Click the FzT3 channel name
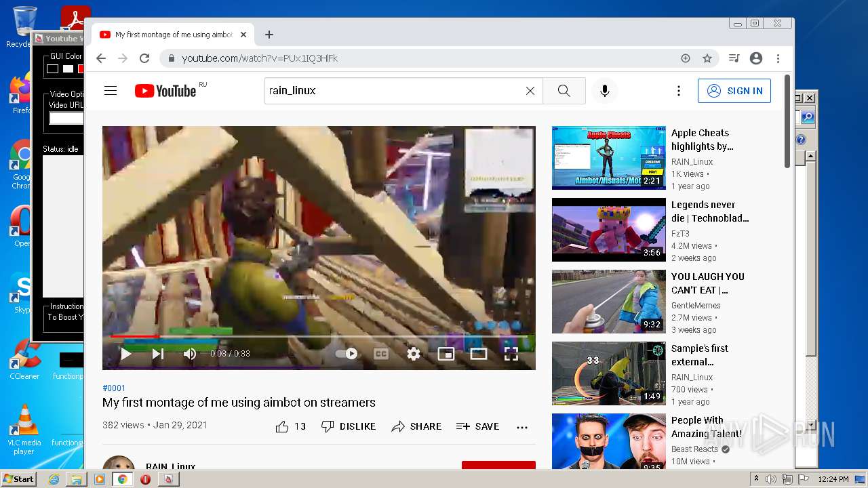This screenshot has height=488, width=868. (x=680, y=234)
